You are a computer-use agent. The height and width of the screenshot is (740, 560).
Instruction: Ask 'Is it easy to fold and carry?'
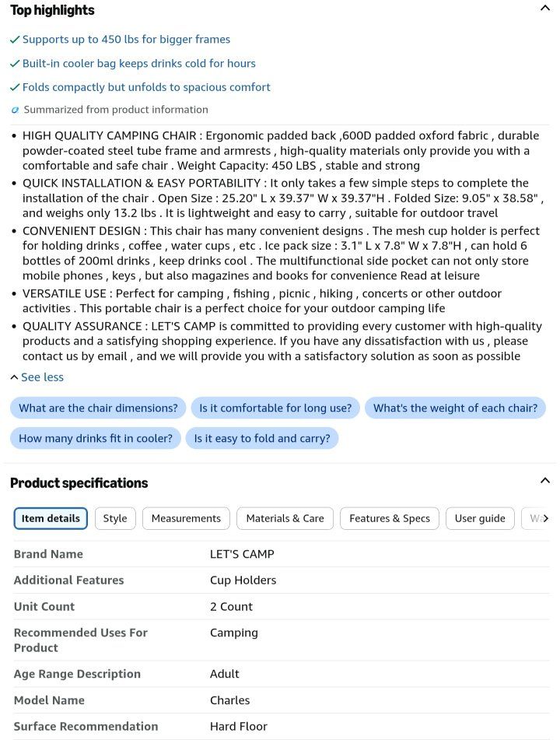pos(262,438)
